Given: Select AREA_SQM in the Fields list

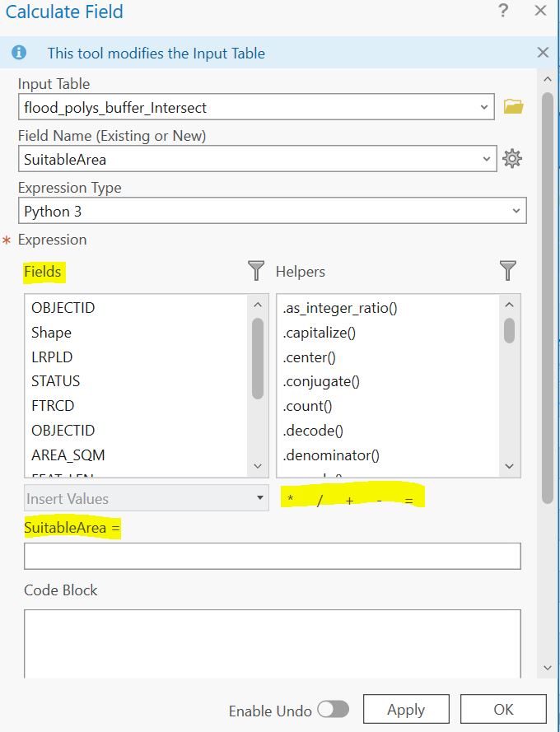Looking at the screenshot, I should pos(68,455).
